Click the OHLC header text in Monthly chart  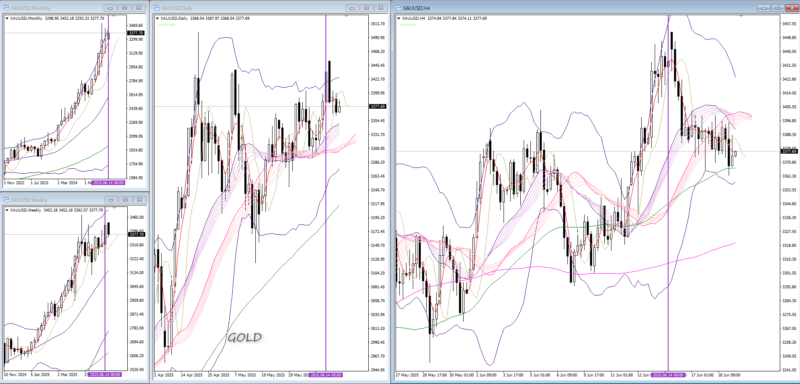point(57,18)
